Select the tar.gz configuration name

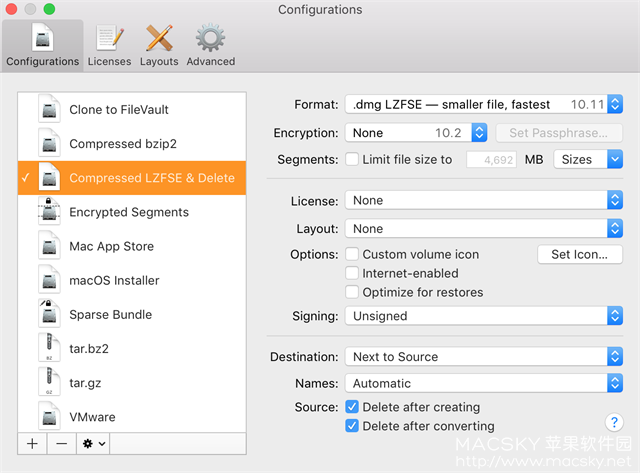pos(85,383)
